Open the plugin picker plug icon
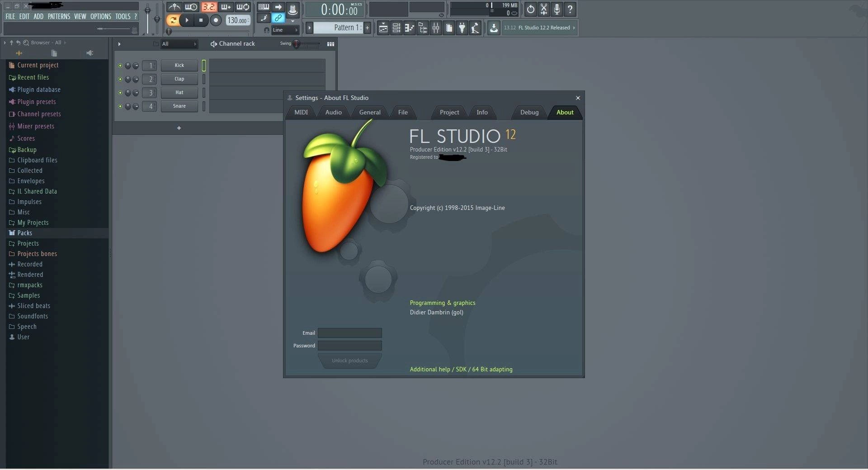The height and width of the screenshot is (470, 868). 462,28
